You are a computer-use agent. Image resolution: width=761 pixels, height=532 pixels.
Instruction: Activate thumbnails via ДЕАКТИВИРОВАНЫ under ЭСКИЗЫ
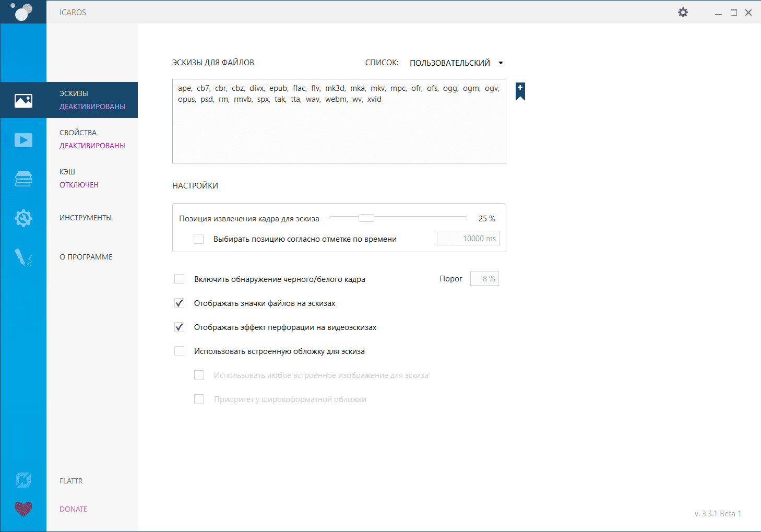tap(92, 107)
